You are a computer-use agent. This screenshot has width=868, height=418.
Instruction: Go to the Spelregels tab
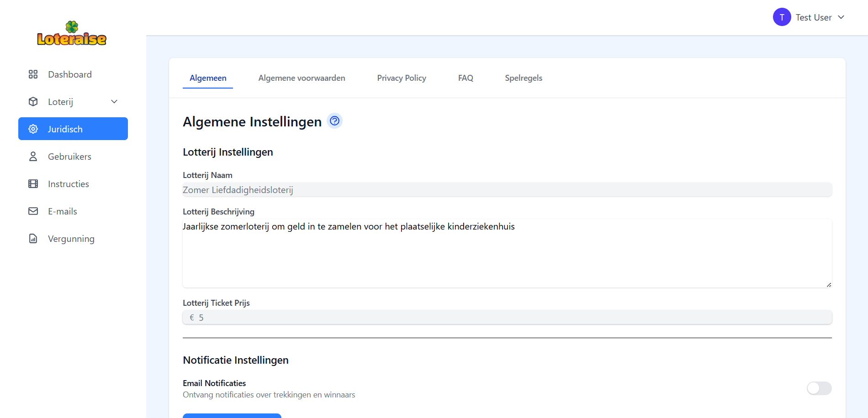pos(523,78)
